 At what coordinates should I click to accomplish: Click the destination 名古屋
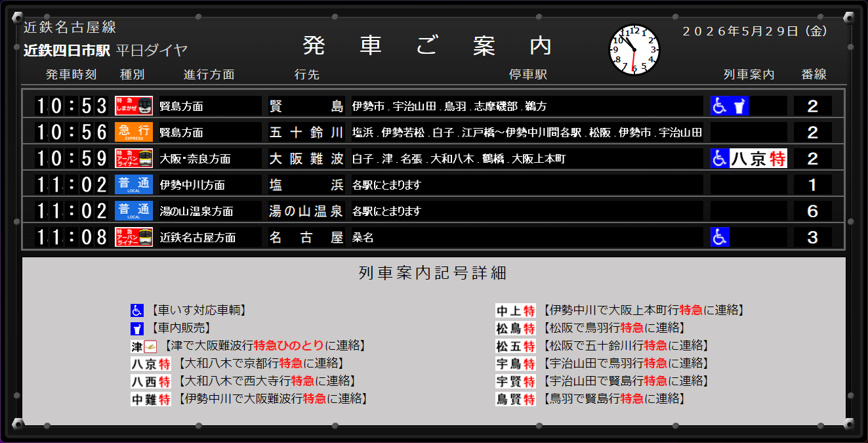pyautogui.click(x=306, y=237)
